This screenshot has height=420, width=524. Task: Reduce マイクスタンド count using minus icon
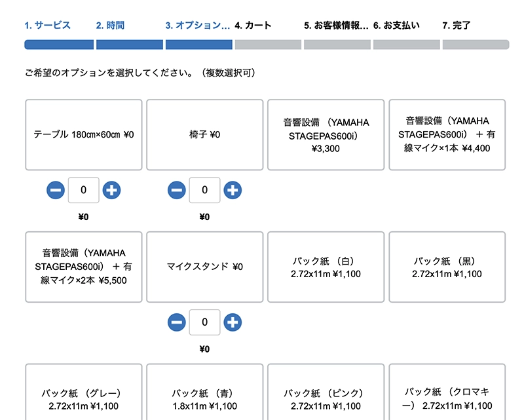coord(177,322)
